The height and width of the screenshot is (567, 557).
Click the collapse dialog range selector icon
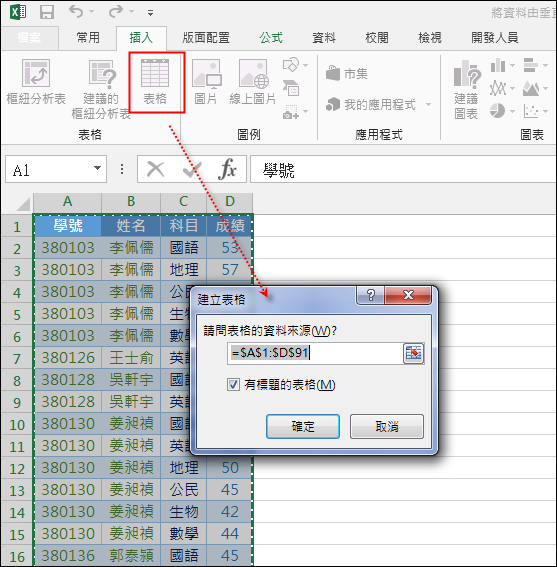pos(413,353)
